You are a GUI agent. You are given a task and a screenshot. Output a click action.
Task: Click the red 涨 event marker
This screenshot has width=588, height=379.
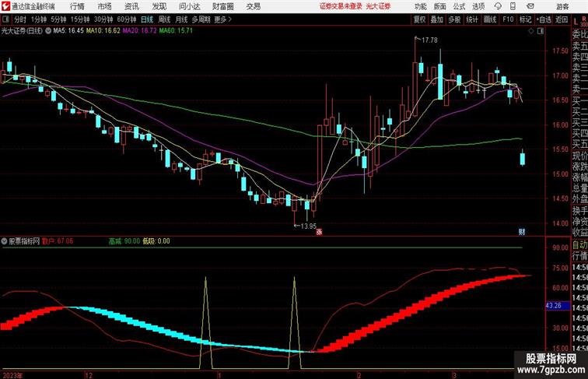pyautogui.click(x=319, y=232)
